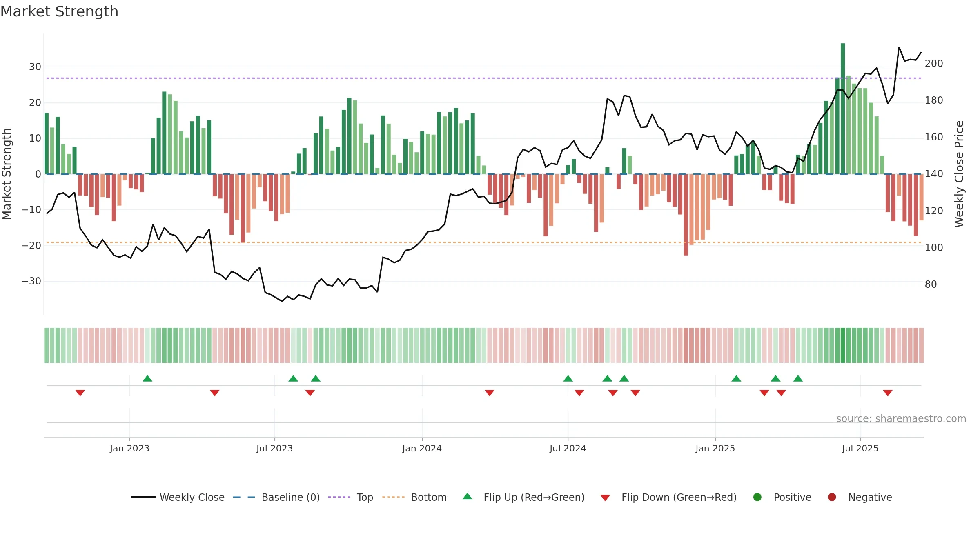Click the red Negative circle in the legend
The width and height of the screenshot is (980, 551).
click(x=832, y=497)
